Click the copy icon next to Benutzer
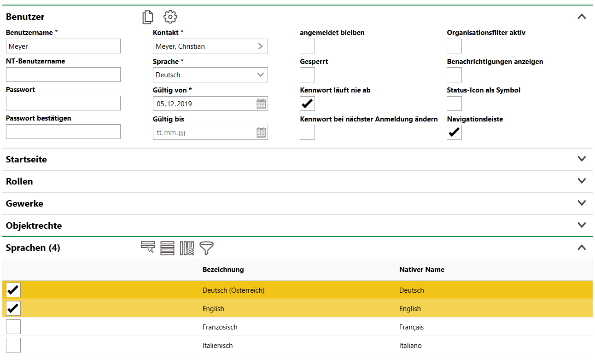The image size is (595, 364). coord(147,17)
